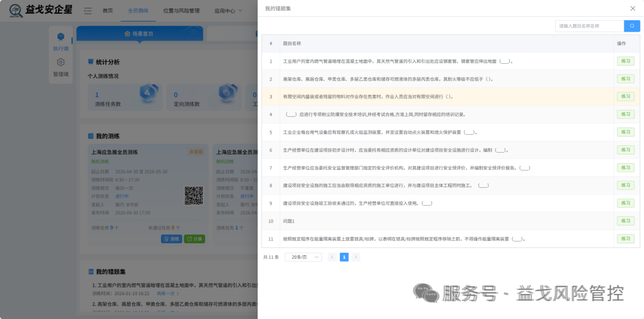Click the QR code on 上海应急展全员测练 card
The image size is (644, 319).
(x=193, y=196)
